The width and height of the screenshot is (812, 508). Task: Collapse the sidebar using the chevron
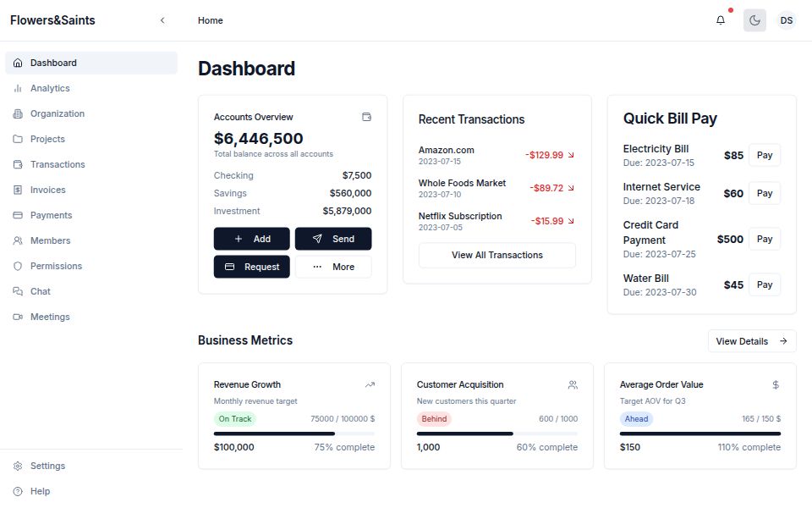[x=162, y=20]
